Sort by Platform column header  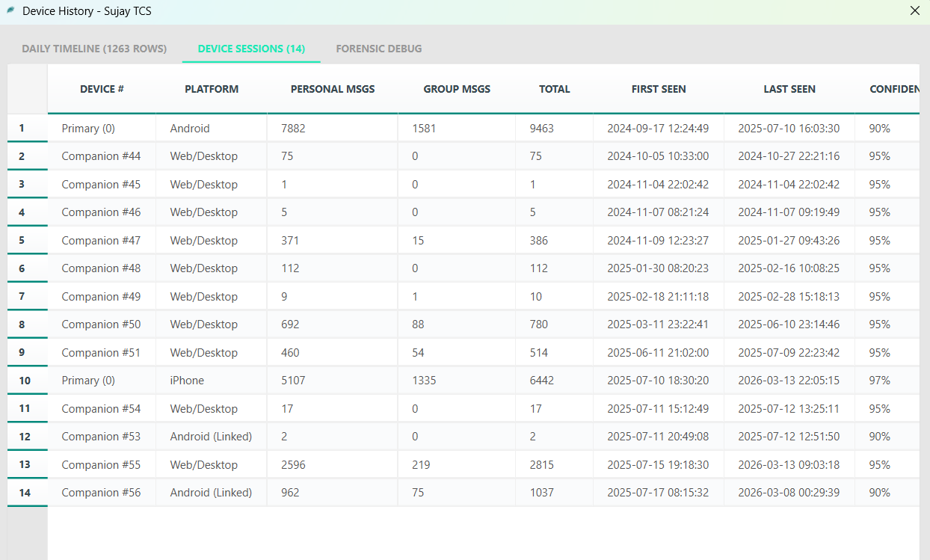click(x=212, y=89)
